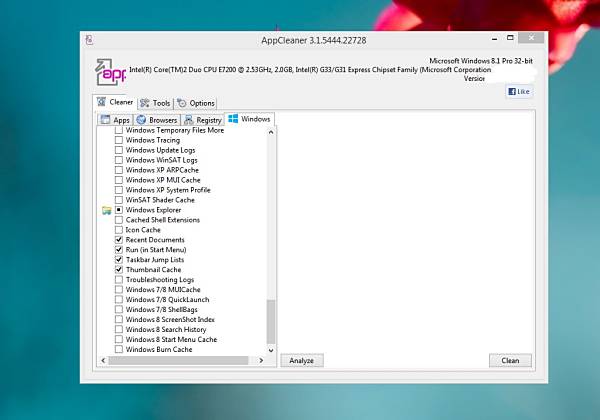Click the Analyze button
The image size is (600, 420).
point(302,361)
